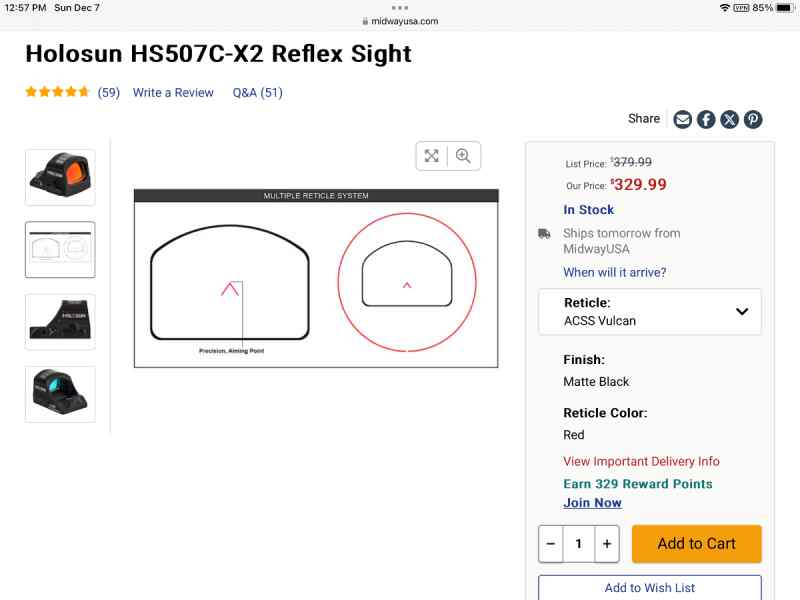The image size is (800, 600).
Task: Select the blue-lens sight thumbnail
Action: click(x=60, y=394)
